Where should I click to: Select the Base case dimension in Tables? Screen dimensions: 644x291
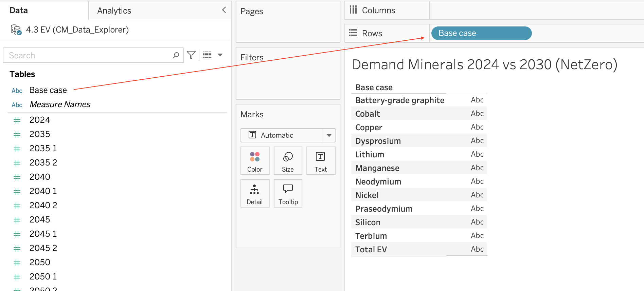tap(48, 90)
